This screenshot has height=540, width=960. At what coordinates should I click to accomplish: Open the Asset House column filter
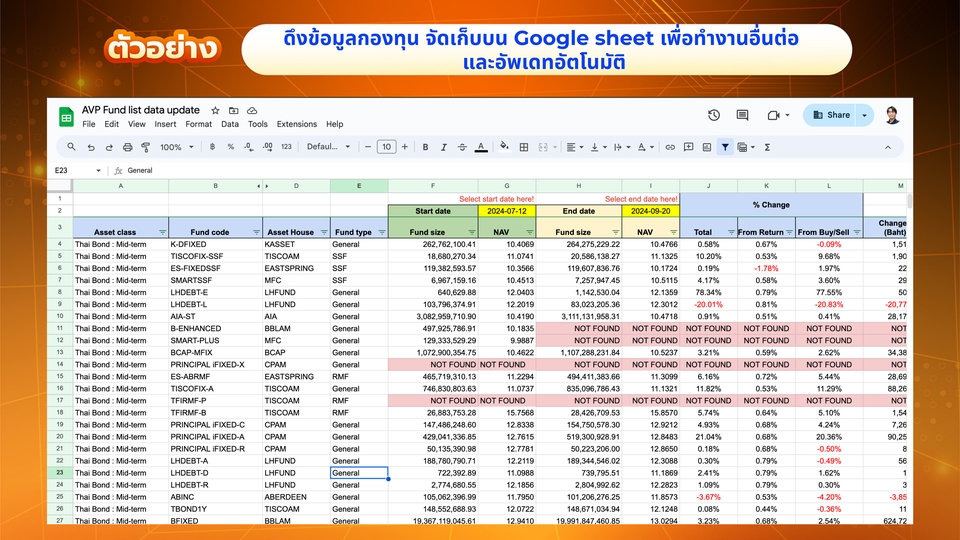pyautogui.click(x=324, y=232)
